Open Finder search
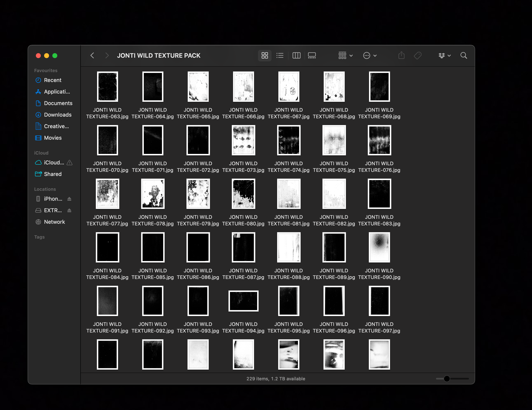 coord(464,56)
